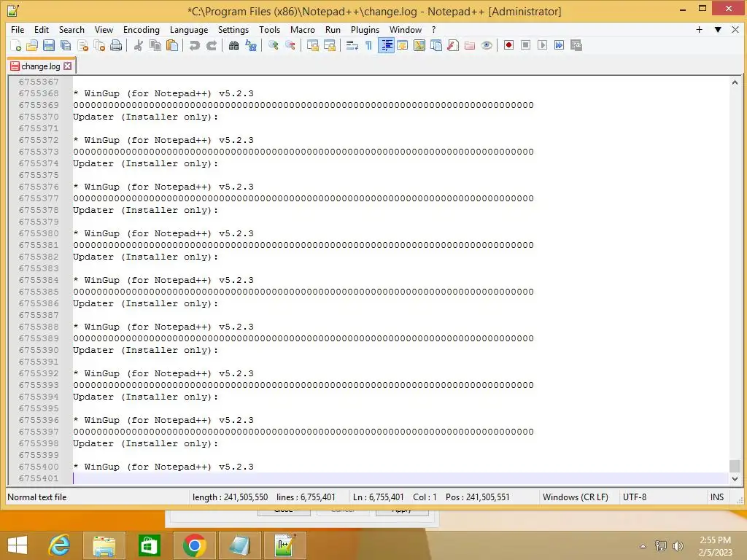Viewport: 747px width, 560px height.
Task: Toggle synchronize horizontal scrolling
Action: point(330,45)
